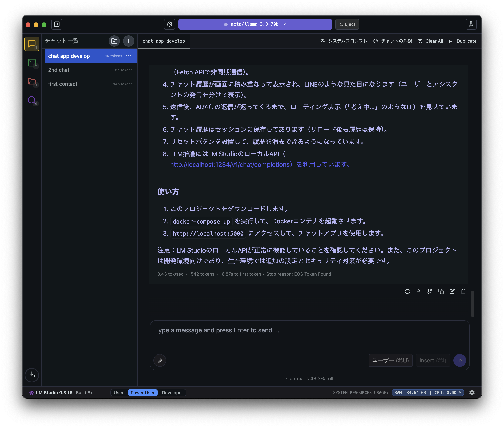
Task: Open the localhost chat completions link
Action: click(x=230, y=164)
